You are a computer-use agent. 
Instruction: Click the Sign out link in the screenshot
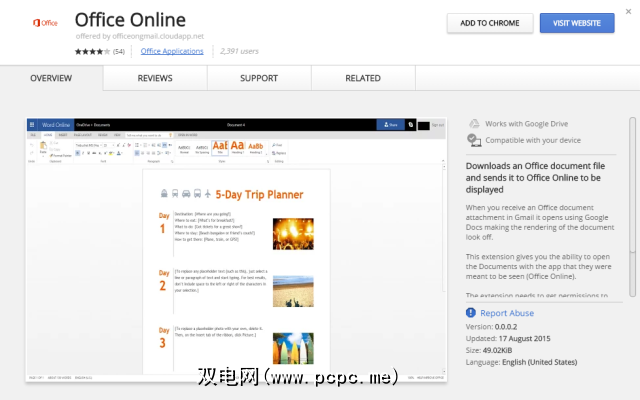click(438, 125)
